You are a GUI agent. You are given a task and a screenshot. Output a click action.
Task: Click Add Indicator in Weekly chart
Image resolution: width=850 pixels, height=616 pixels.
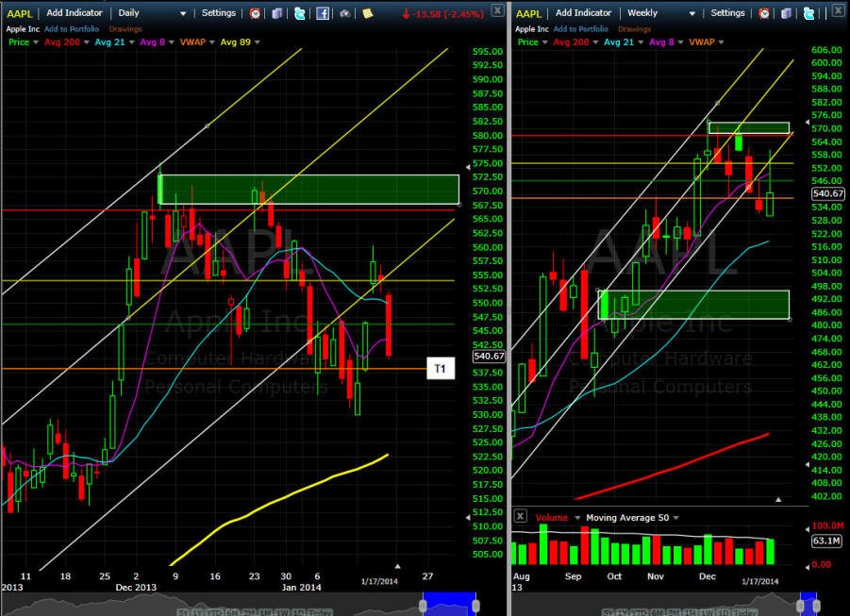point(583,13)
